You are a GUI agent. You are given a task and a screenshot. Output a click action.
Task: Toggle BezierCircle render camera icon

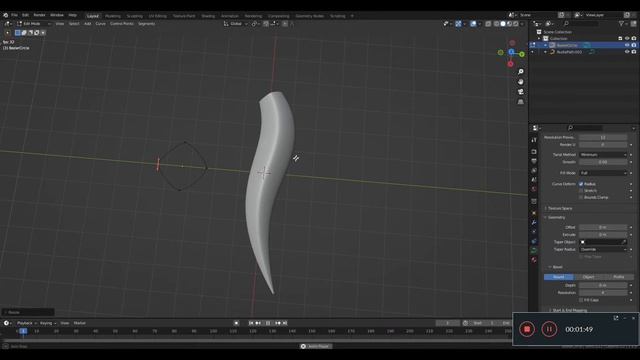[634, 45]
